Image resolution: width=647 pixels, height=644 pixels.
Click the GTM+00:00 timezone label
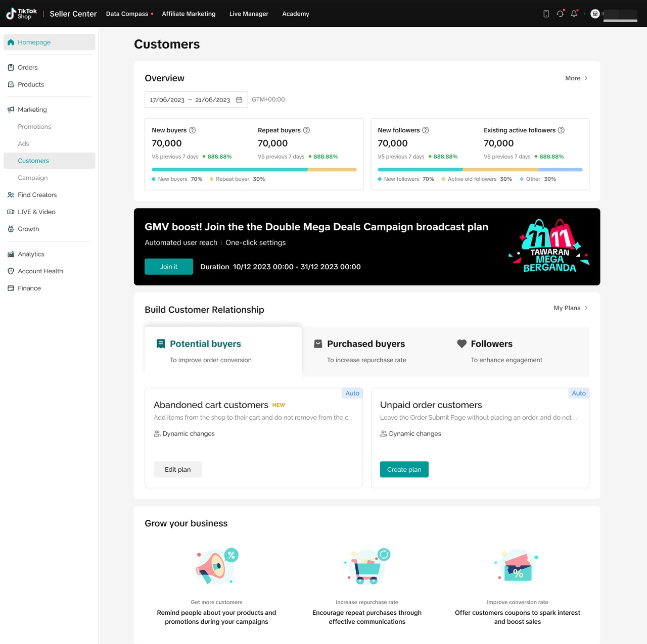coord(268,100)
